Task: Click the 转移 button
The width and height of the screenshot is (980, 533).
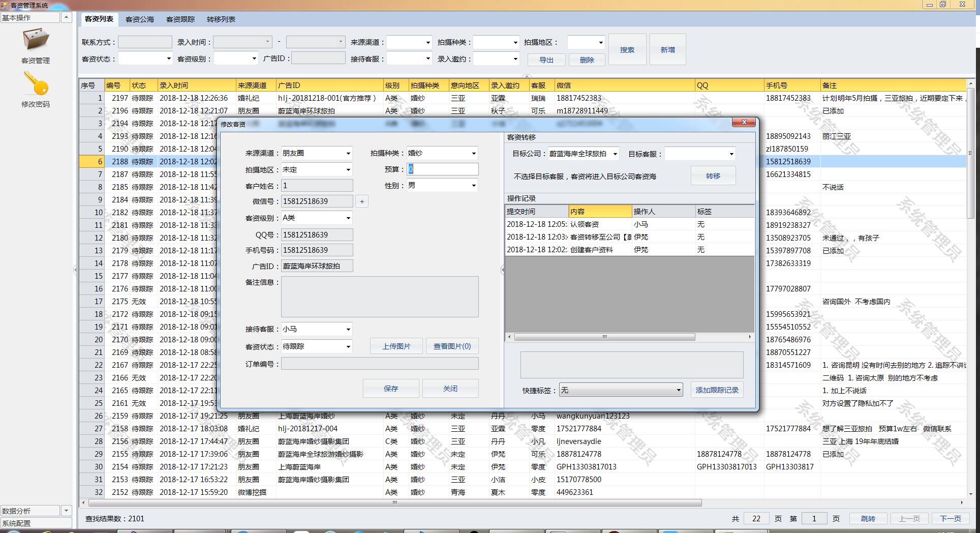Action: tap(713, 176)
